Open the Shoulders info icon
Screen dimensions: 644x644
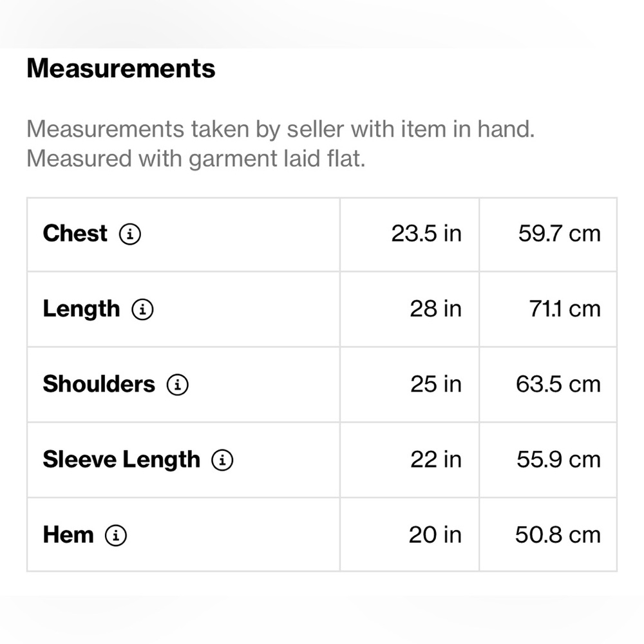[x=178, y=385]
